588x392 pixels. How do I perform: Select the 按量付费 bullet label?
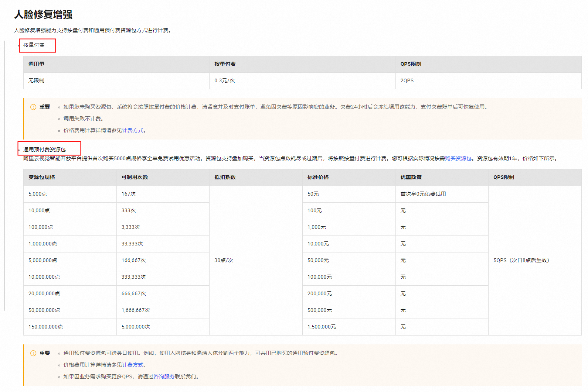click(x=34, y=45)
